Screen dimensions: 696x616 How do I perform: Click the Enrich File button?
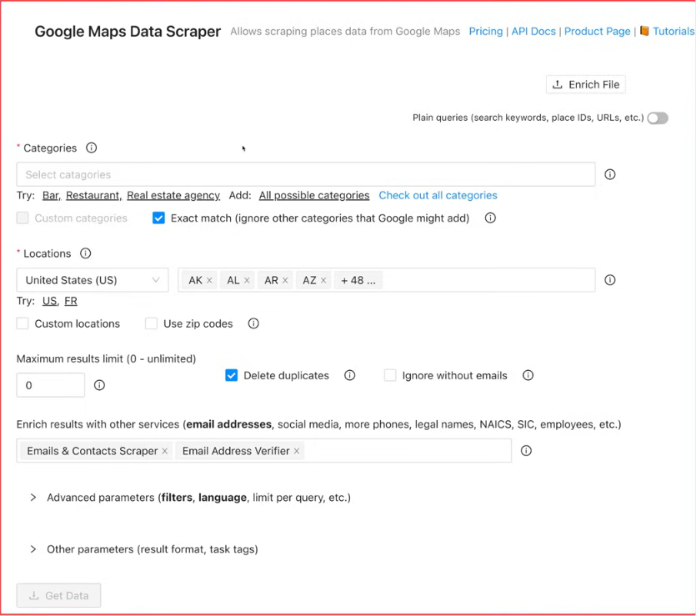tap(585, 85)
